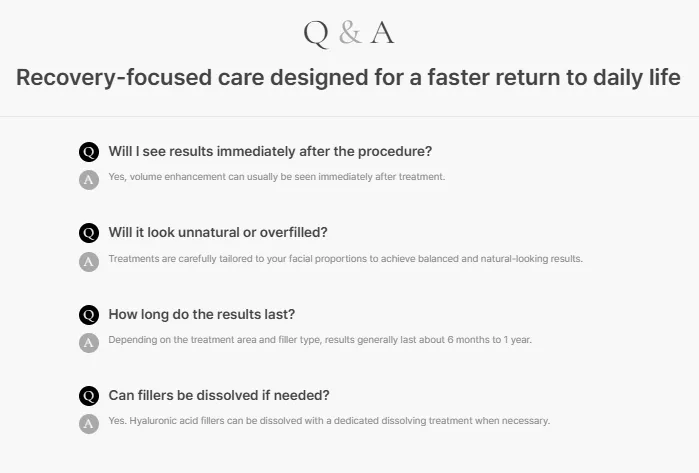Click the A icon beside 'Yes, volume enhancement' answer
699x473 pixels.
[x=89, y=180]
